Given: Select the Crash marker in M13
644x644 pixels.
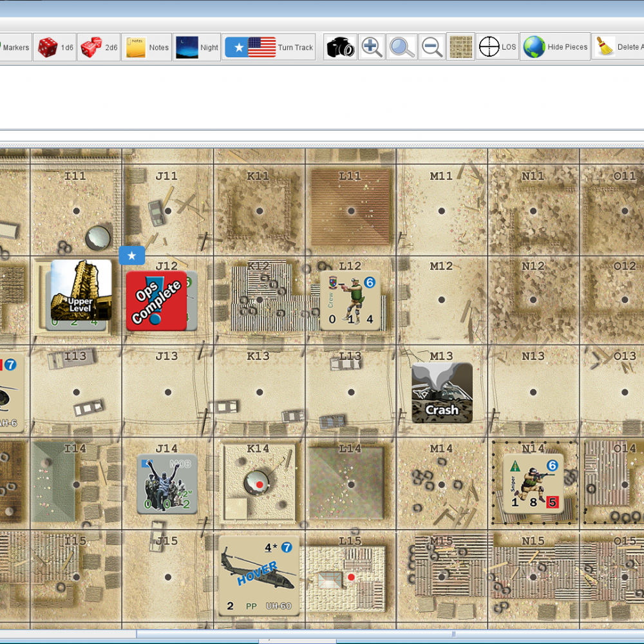Looking at the screenshot, I should [x=442, y=393].
